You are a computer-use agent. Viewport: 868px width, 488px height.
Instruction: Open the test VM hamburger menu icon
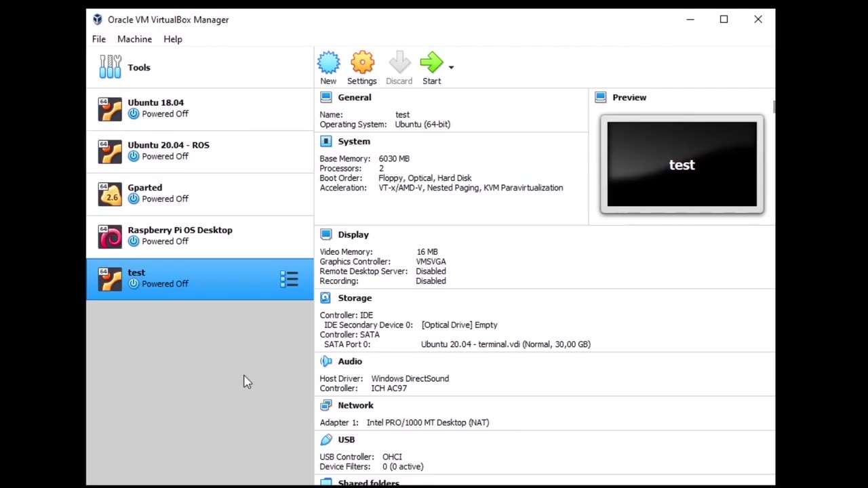click(x=290, y=279)
